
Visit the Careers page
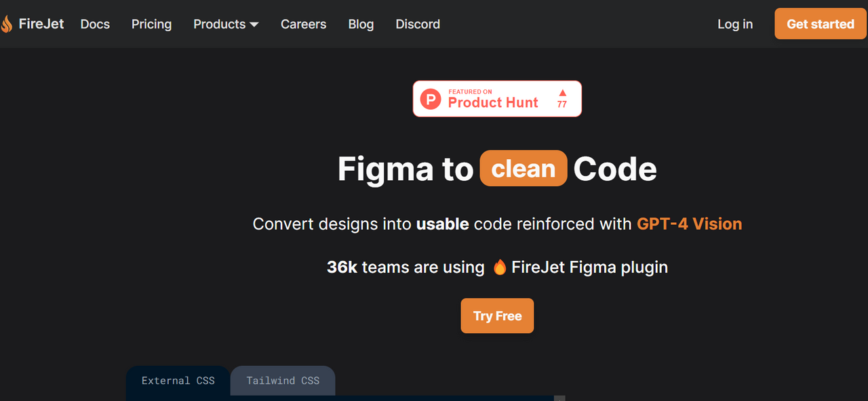[x=303, y=24]
